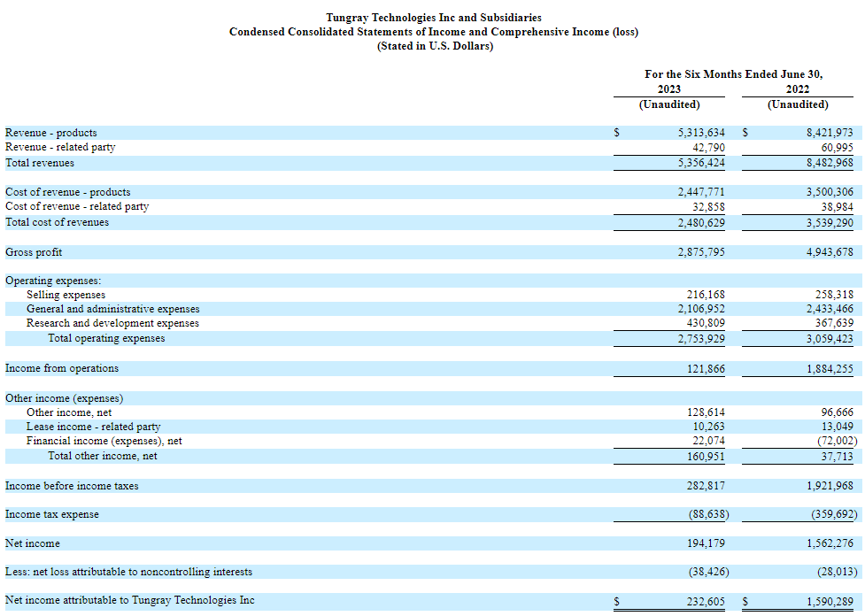Click 'Research and development expenses' label
This screenshot has height=616, width=865.
click(112, 323)
